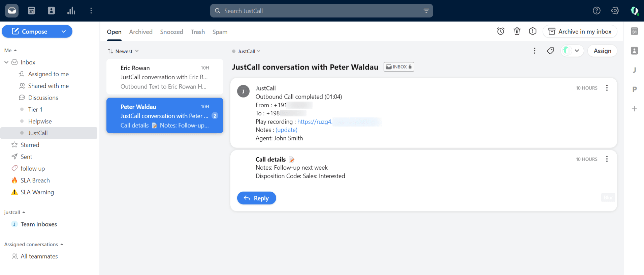Open right sidebar calendar icon
This screenshot has height=275, width=644.
tap(634, 31)
